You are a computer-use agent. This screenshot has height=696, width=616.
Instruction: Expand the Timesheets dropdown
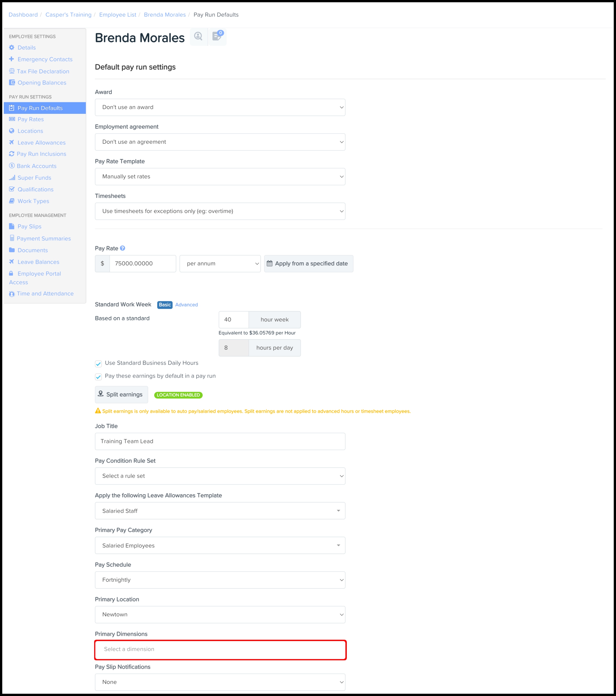pos(220,211)
